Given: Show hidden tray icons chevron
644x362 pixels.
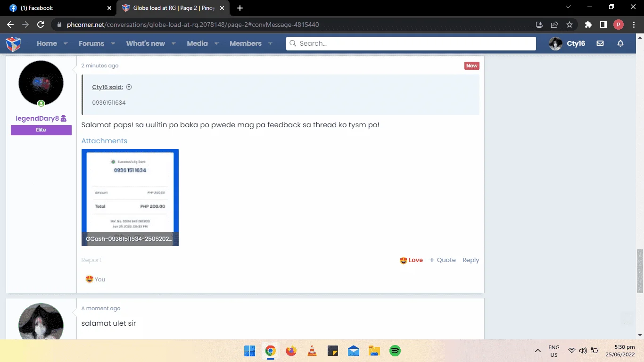Looking at the screenshot, I should click(537, 351).
